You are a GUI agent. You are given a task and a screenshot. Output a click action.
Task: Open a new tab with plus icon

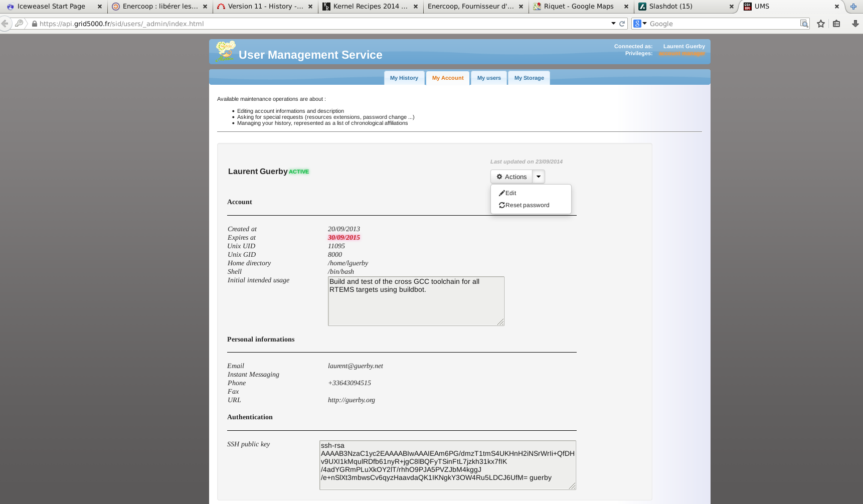tap(853, 7)
